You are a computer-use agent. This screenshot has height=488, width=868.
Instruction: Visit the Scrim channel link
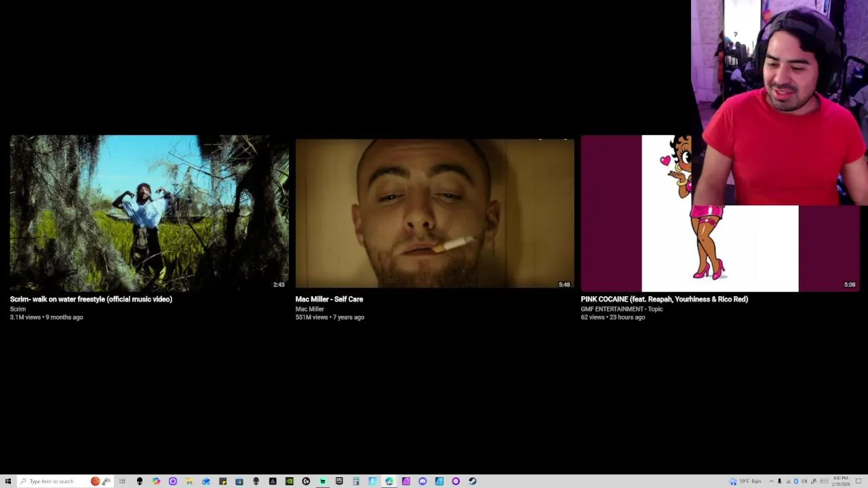click(x=18, y=309)
